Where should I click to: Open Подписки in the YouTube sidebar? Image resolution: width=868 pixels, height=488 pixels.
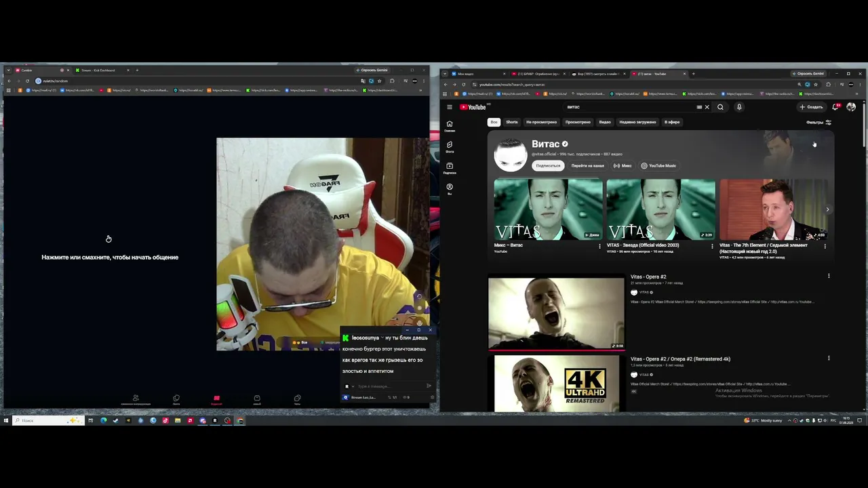(450, 168)
